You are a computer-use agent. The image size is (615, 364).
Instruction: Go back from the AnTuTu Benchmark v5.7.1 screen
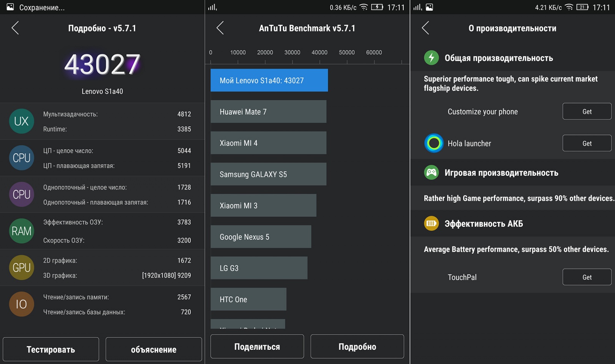(220, 28)
